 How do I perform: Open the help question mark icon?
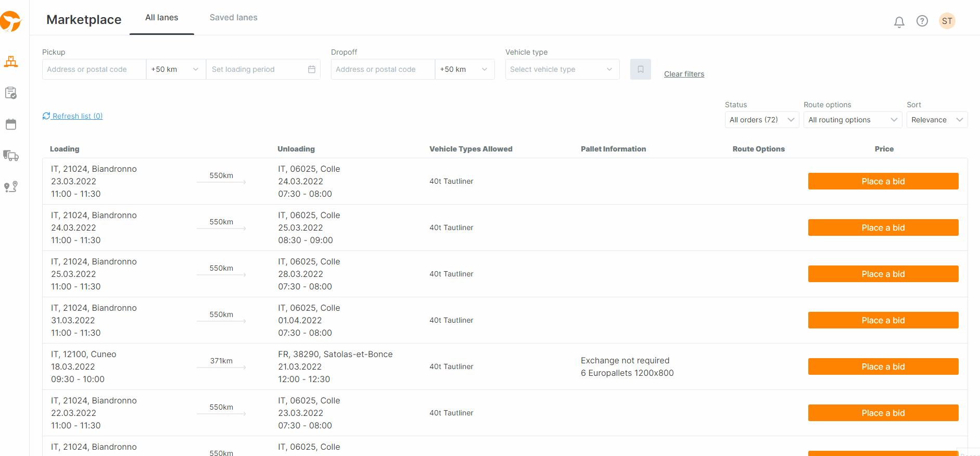tap(922, 21)
